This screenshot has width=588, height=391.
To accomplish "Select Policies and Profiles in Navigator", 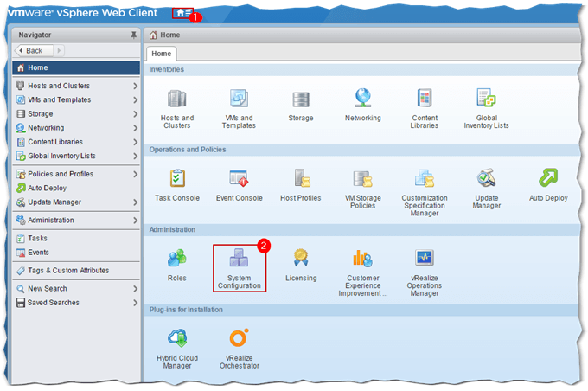I will tap(76, 174).
